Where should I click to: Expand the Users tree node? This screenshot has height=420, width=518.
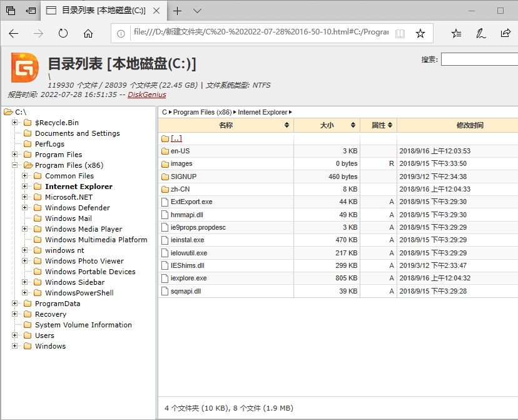[x=14, y=335]
